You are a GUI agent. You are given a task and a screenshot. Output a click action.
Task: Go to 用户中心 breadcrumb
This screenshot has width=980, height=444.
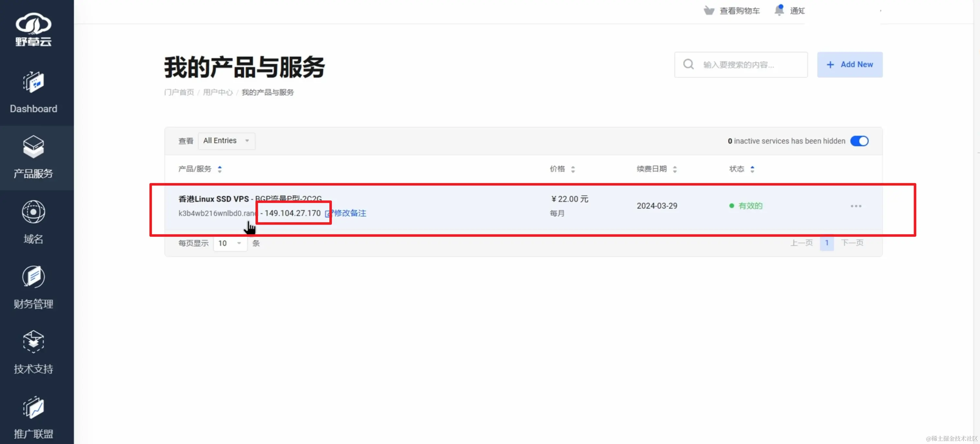click(x=217, y=92)
